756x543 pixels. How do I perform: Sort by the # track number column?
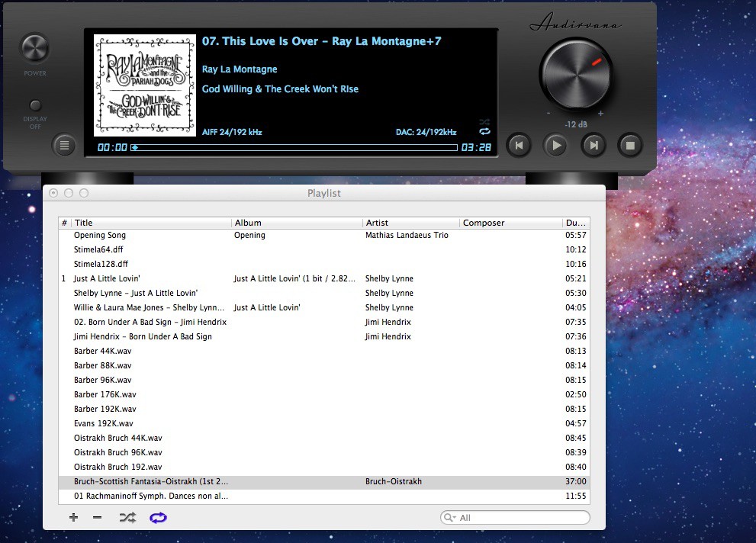click(65, 223)
